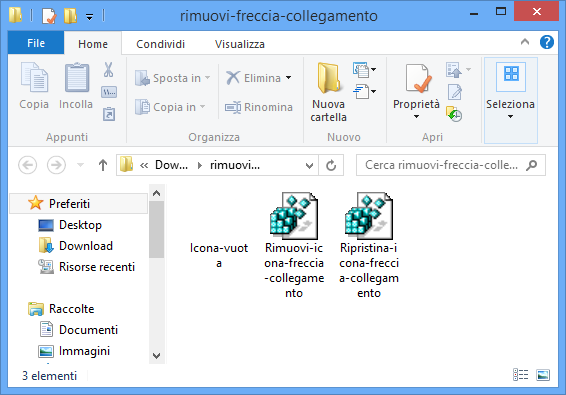Select the Rimuovi-icona-freccia-collegamento registry file
This screenshot has height=395, width=566.
(294, 245)
